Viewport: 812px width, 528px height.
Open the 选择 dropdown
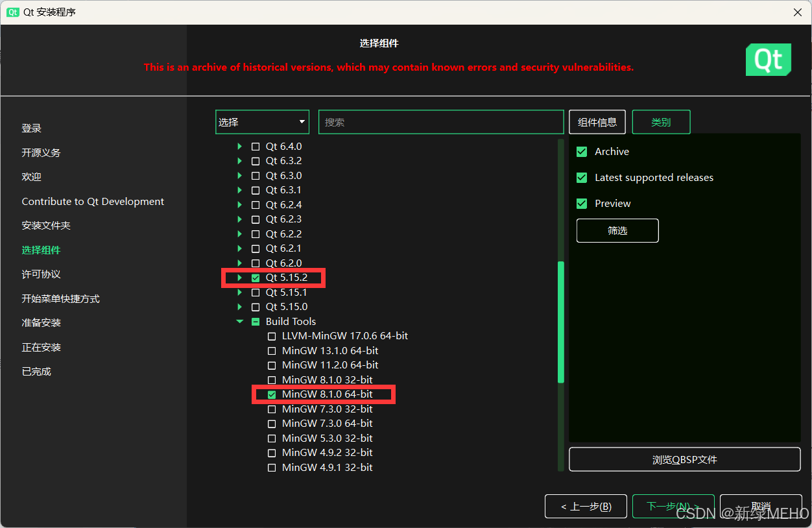point(262,122)
